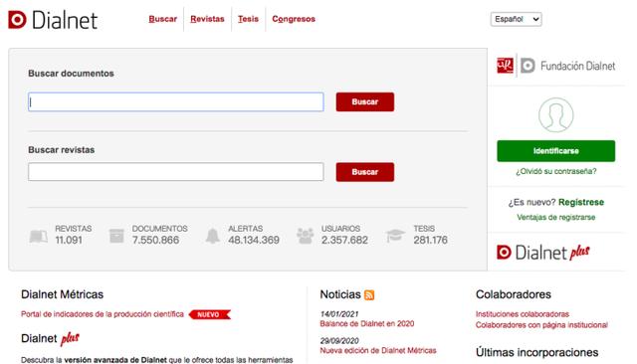Click the NUEVO red ribbon badge

210,314
